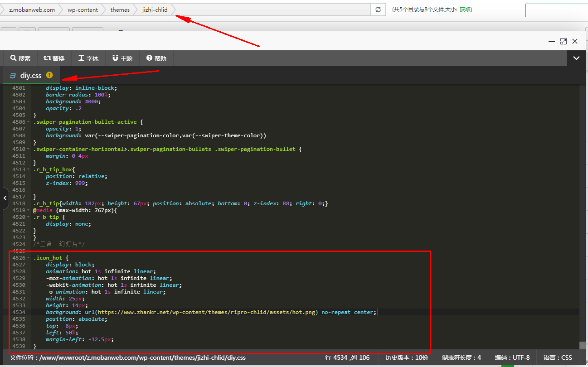Expand the left sidebar using the arrow handle
Image resolution: width=588 pixels, height=367 pixels.
click(5, 198)
